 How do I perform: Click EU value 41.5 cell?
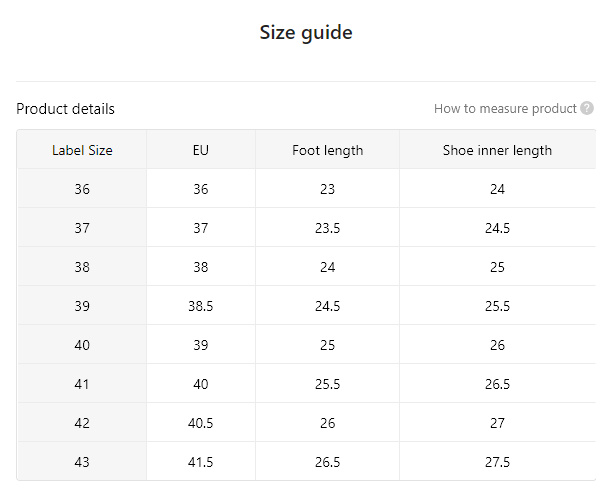[201, 462]
